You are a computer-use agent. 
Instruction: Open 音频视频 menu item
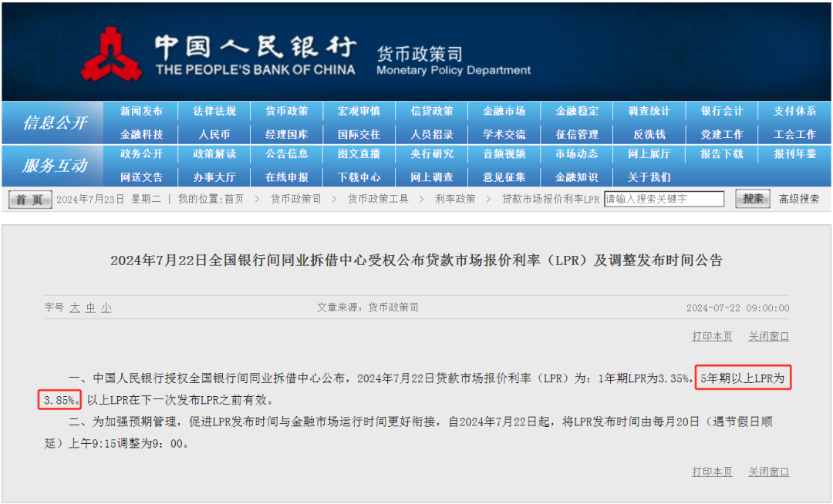[504, 154]
